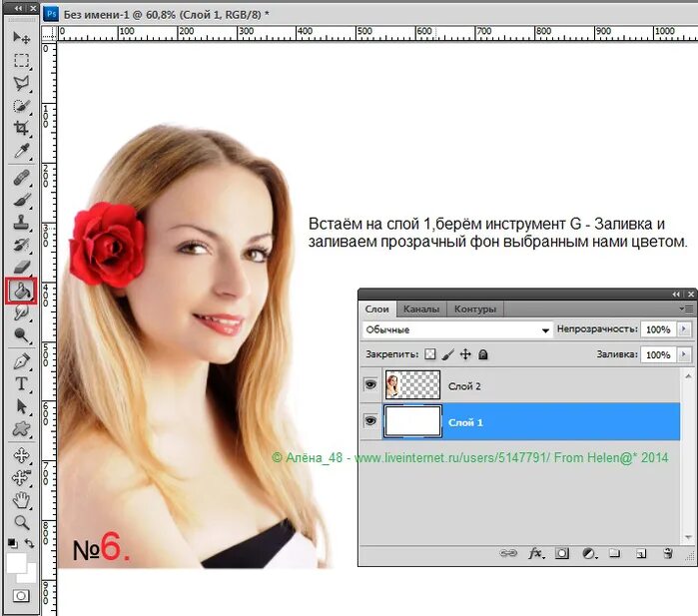Viewport: 698px width, 616px height.
Task: Click the Заливка 100% field
Action: tap(658, 354)
